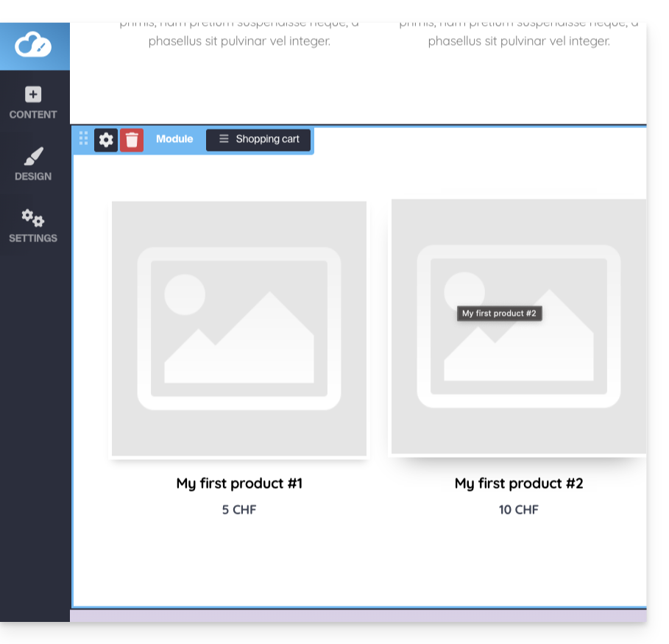Screen dimensions: 669x644
Task: Click the Module label in toolbar
Action: click(x=174, y=139)
